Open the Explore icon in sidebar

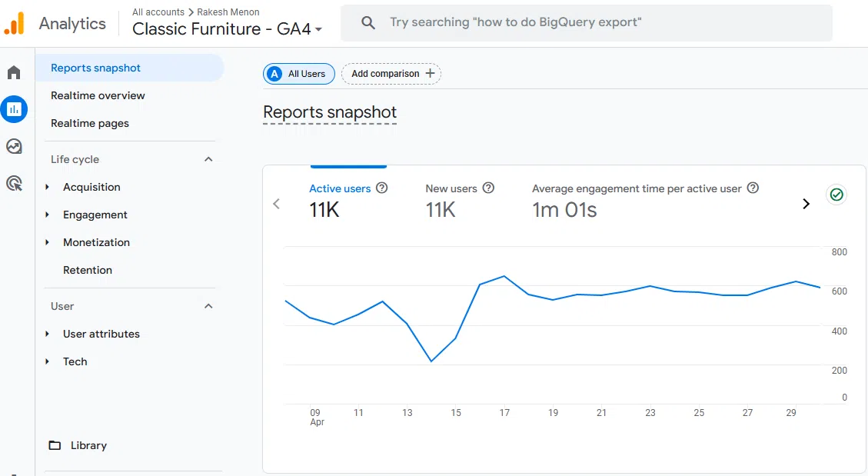point(14,146)
